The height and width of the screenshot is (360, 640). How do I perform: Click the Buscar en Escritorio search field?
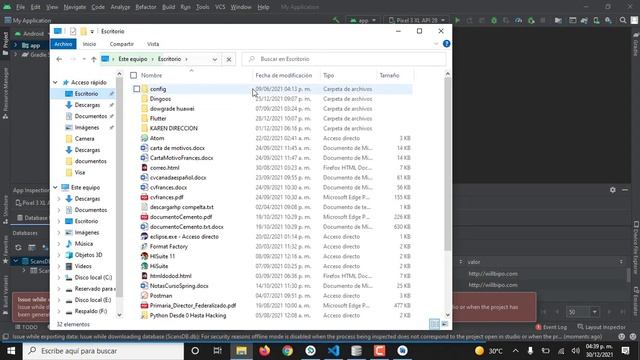(x=344, y=59)
